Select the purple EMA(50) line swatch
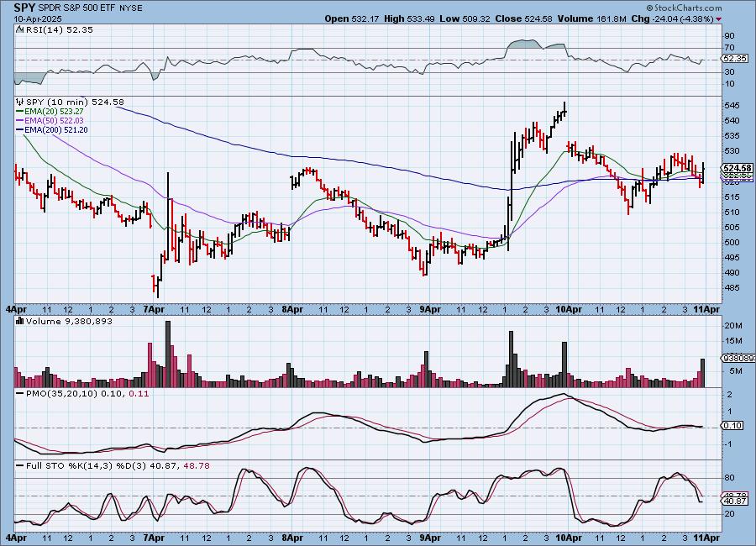756x546 pixels. 20,121
